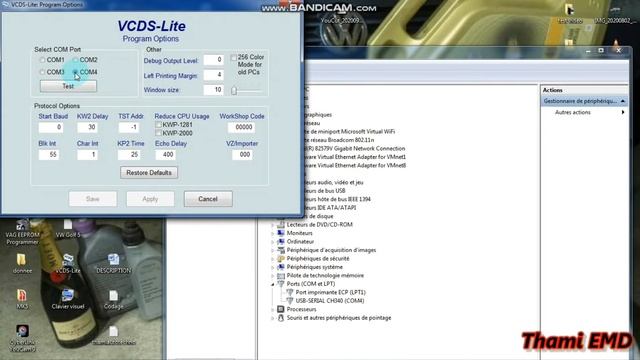The width and height of the screenshot is (640, 360).
Task: Expand the Moniteurs tree node
Action: coord(273,233)
